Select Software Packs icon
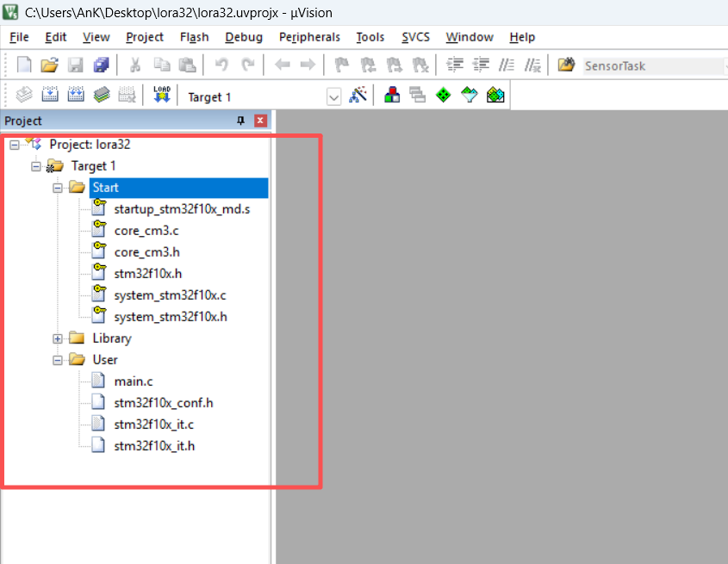The image size is (728, 564). pyautogui.click(x=470, y=96)
